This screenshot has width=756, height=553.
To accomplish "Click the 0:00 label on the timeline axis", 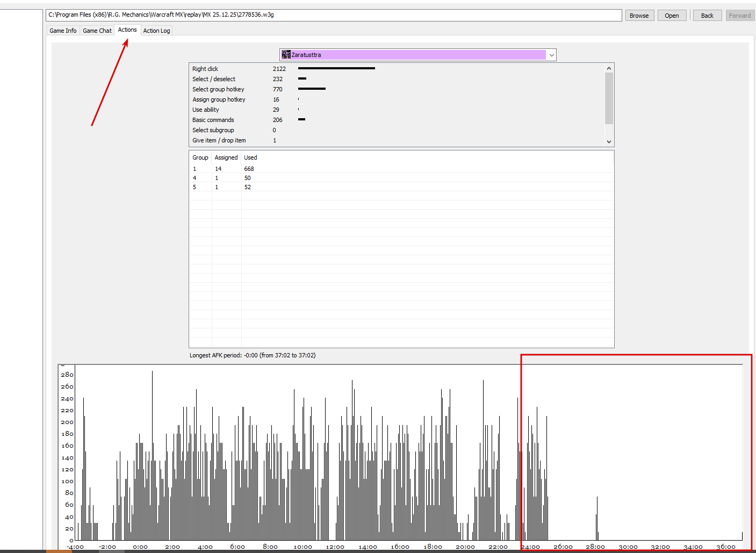I will (x=140, y=547).
